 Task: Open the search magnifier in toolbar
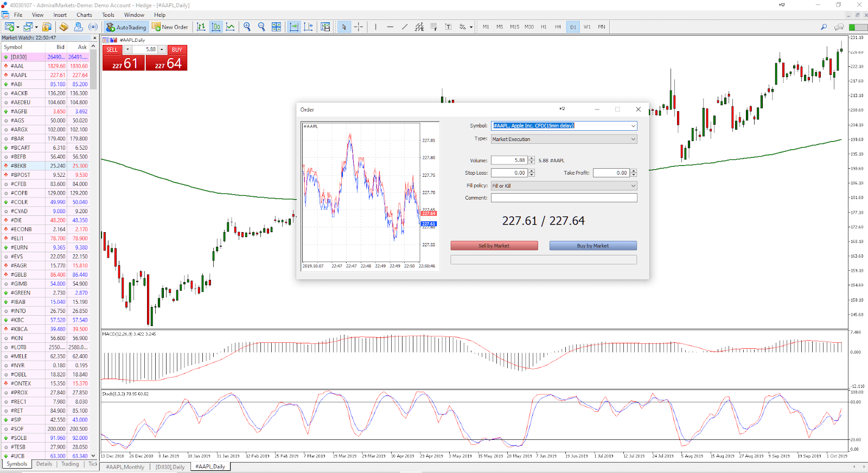tap(824, 27)
